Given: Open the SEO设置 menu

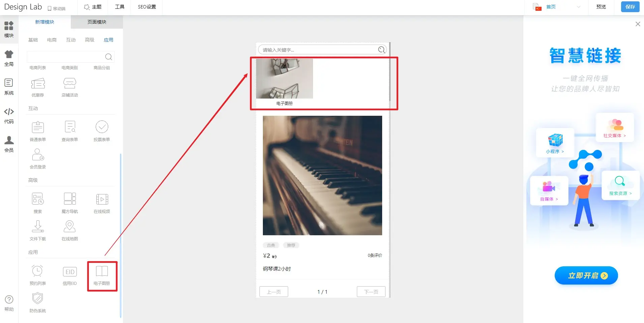Looking at the screenshot, I should [x=147, y=7].
